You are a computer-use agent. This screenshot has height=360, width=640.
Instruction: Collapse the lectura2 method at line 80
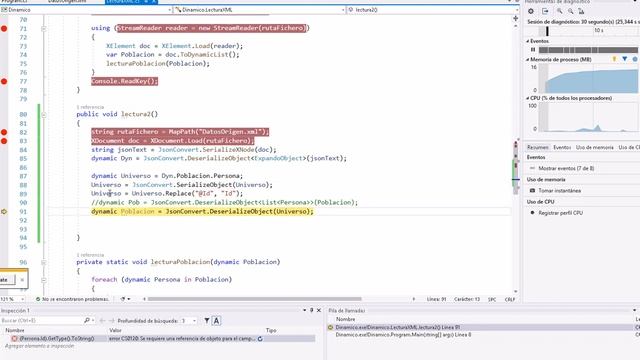click(43, 115)
